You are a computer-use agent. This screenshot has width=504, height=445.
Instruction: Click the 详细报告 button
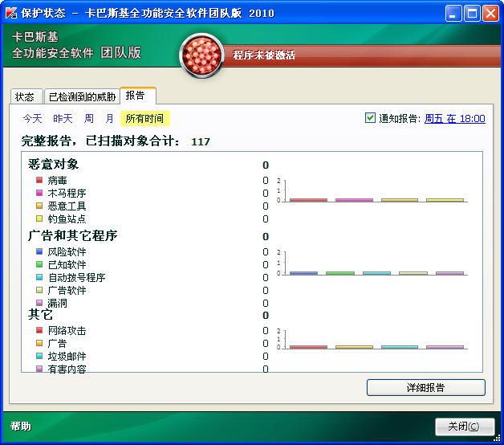425,388
